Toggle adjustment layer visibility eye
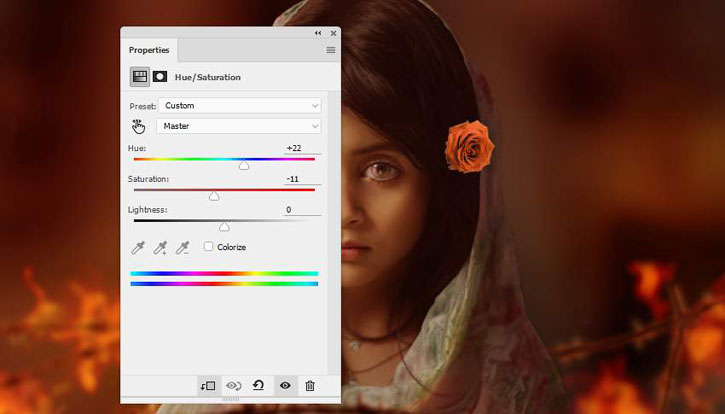 tap(285, 385)
